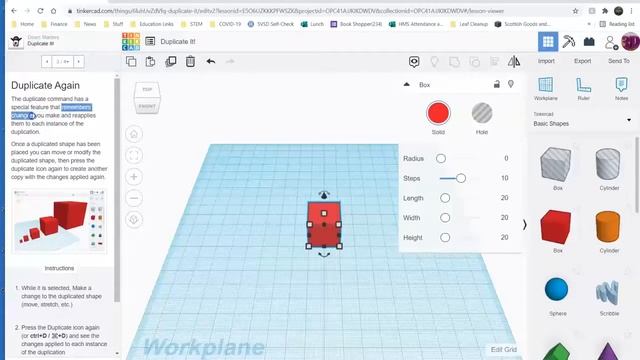Click the Fit all in view icon

click(x=134, y=155)
